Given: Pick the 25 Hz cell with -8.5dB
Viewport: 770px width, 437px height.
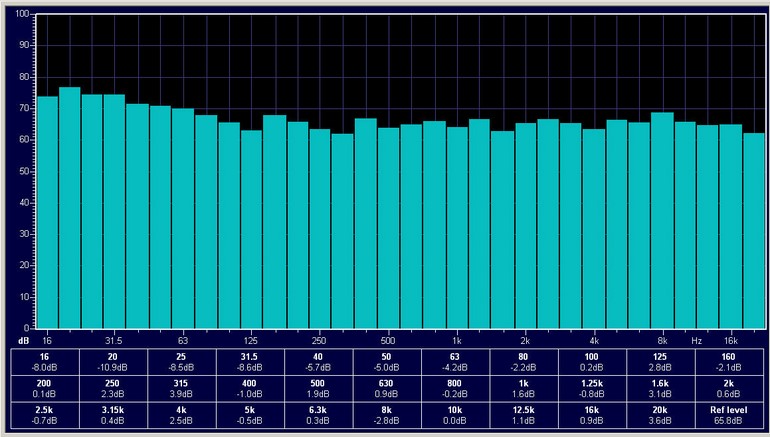Looking at the screenshot, I should 182,362.
